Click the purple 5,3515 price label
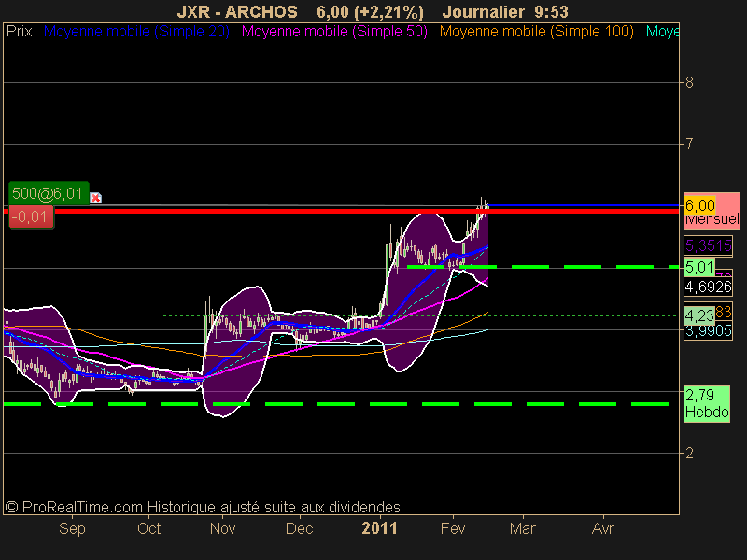Viewport: 747px width, 560px height. (708, 245)
